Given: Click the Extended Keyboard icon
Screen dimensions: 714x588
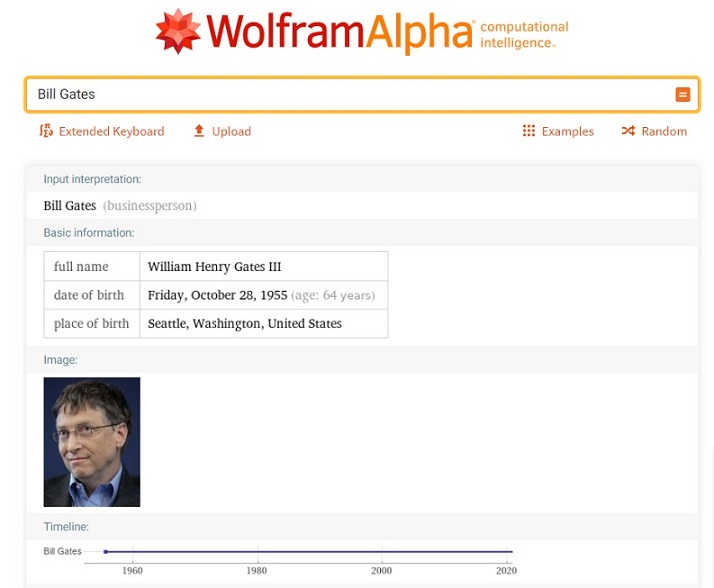Looking at the screenshot, I should click(x=46, y=131).
